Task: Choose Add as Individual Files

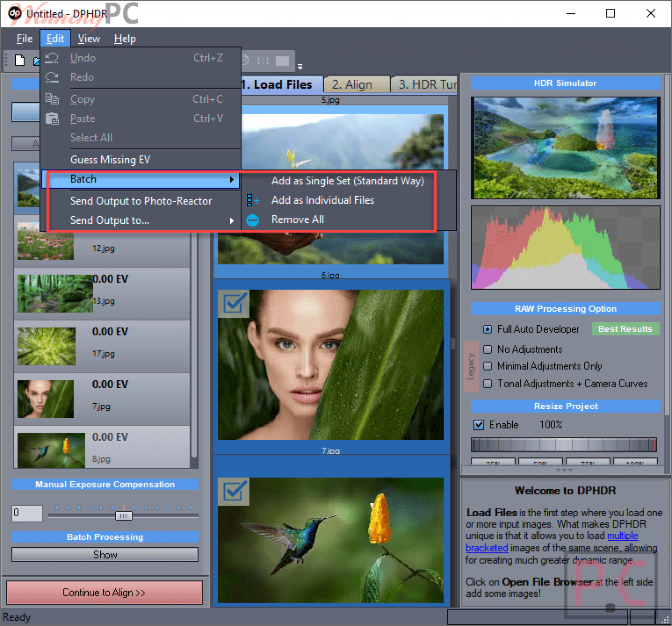Action: (x=348, y=200)
